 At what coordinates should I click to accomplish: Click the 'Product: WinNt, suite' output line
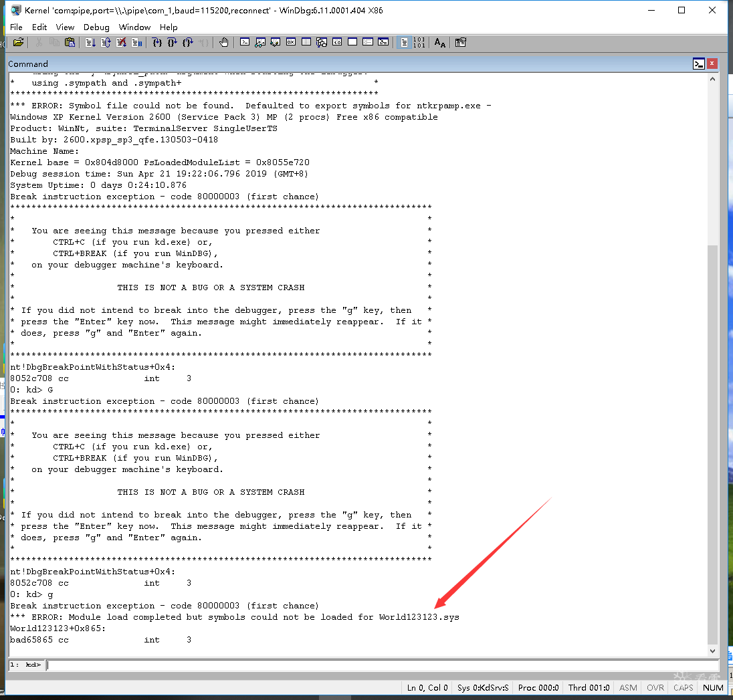[x=144, y=128]
